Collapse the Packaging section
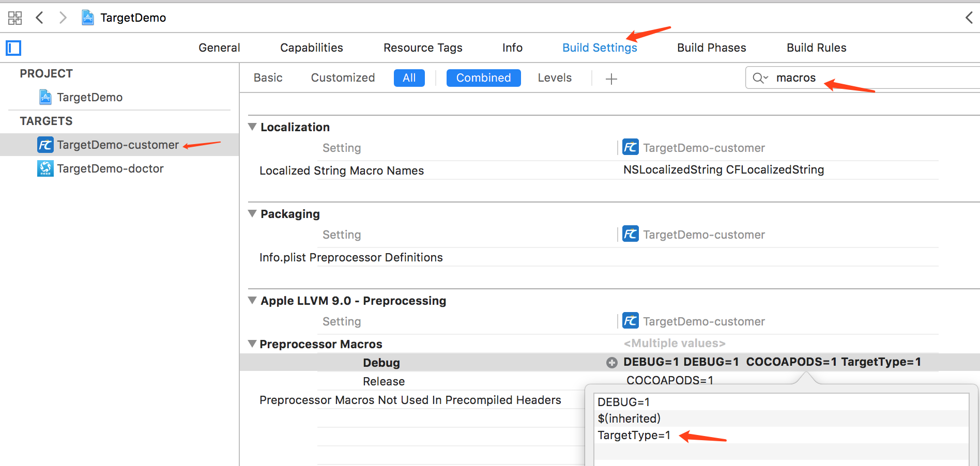The height and width of the screenshot is (466, 980). tap(252, 214)
